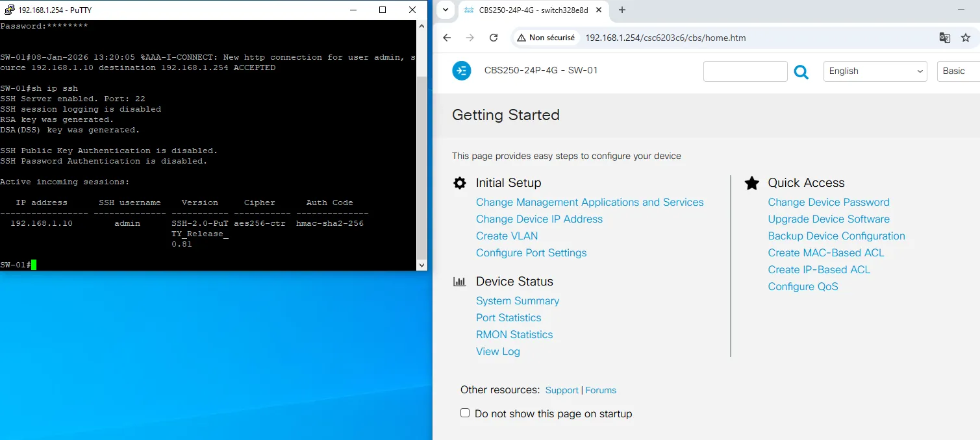Screen dimensions: 980x440
Task: Click the PuTTY icon in the title bar
Action: (9, 10)
